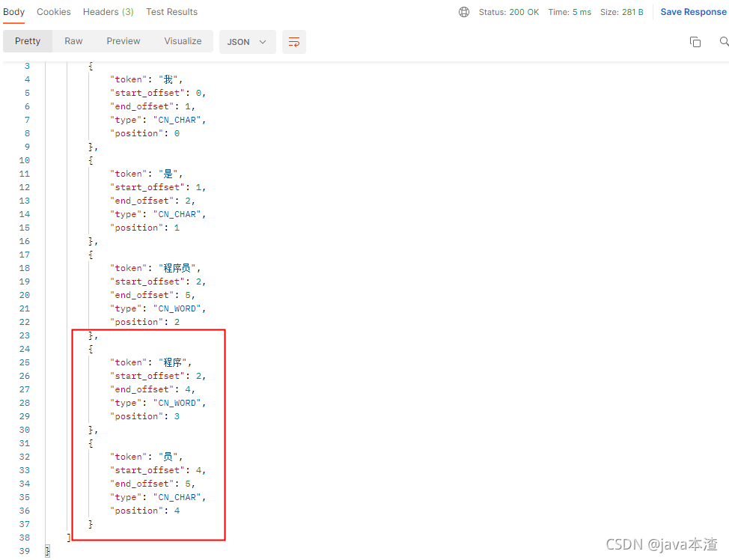This screenshot has height=560, width=729.
Task: Click line number 24 in the gutter
Action: (x=24, y=350)
